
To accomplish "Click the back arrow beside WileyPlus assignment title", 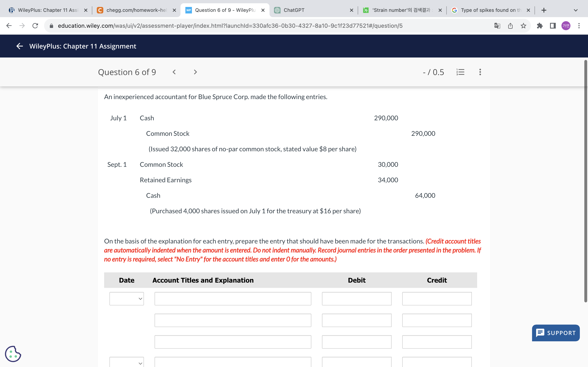I will pyautogui.click(x=19, y=46).
